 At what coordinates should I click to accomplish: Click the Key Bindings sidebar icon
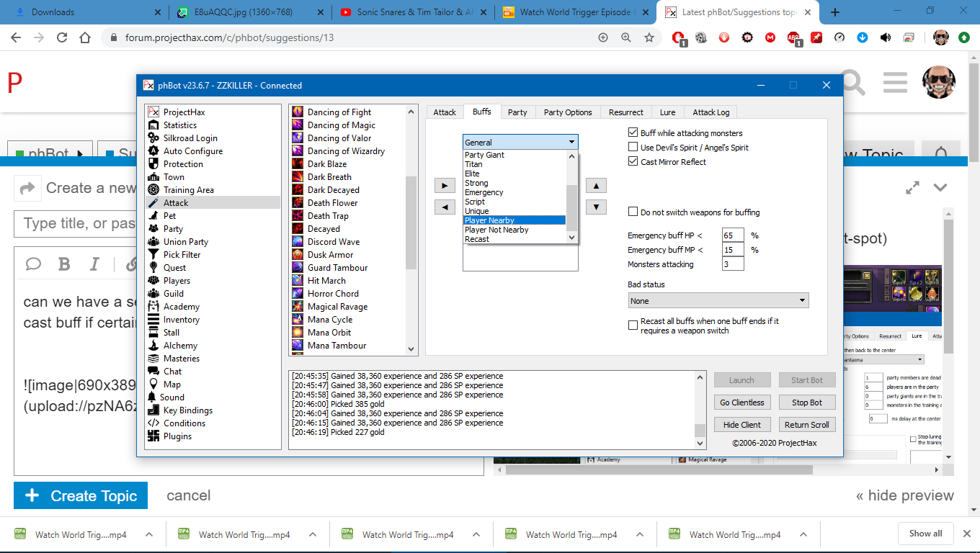153,410
